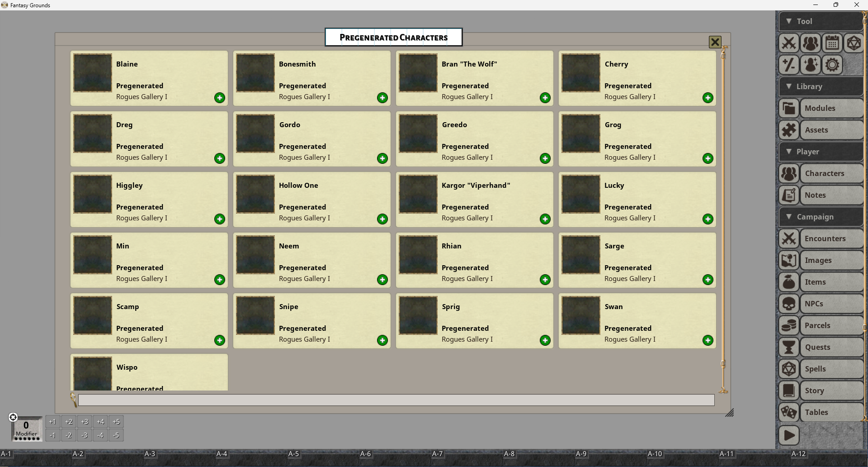The width and height of the screenshot is (868, 467).
Task: Click the Spells d20 sidebar icon
Action: (x=789, y=369)
